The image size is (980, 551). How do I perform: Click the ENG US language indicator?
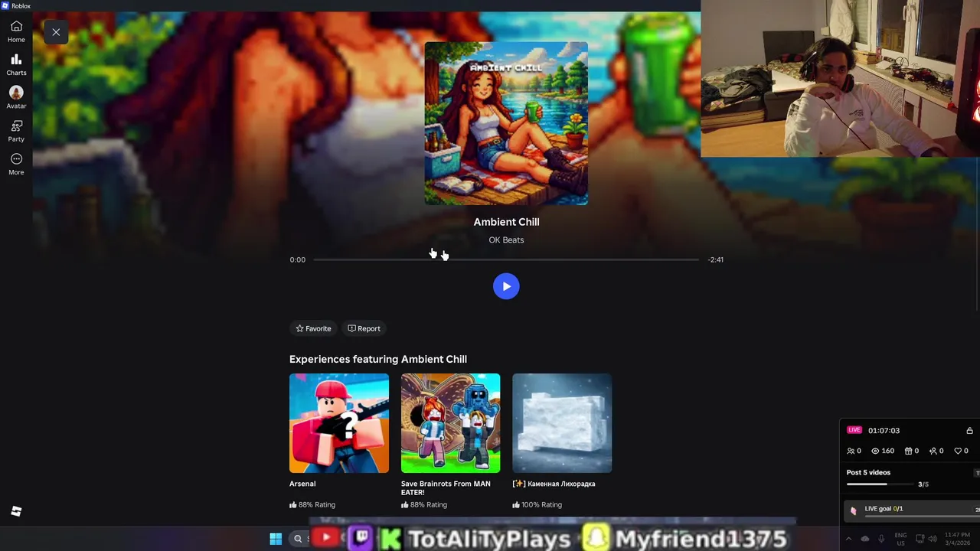[x=900, y=539]
